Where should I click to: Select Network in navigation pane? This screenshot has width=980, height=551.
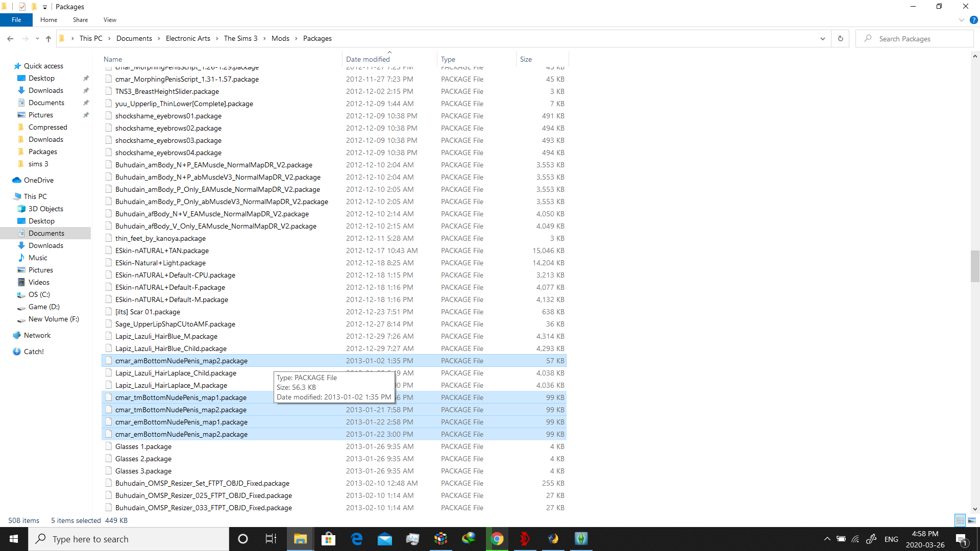(x=37, y=335)
